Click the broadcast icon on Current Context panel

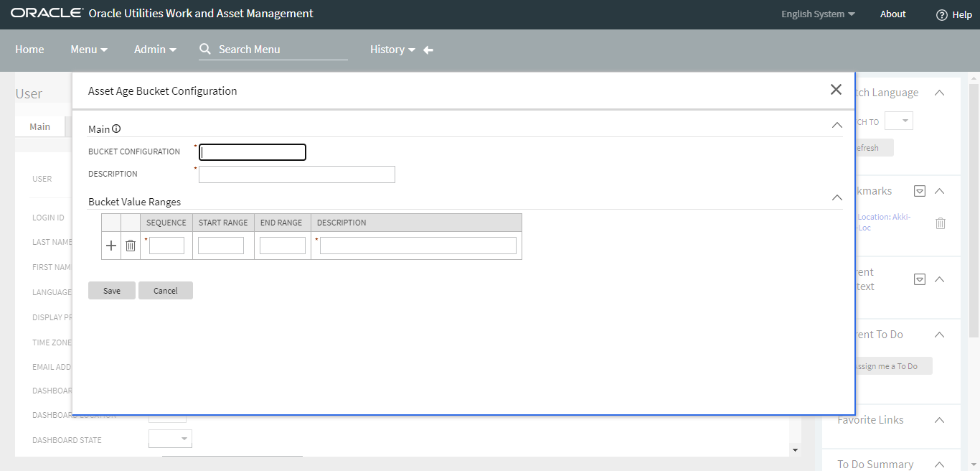pos(919,279)
